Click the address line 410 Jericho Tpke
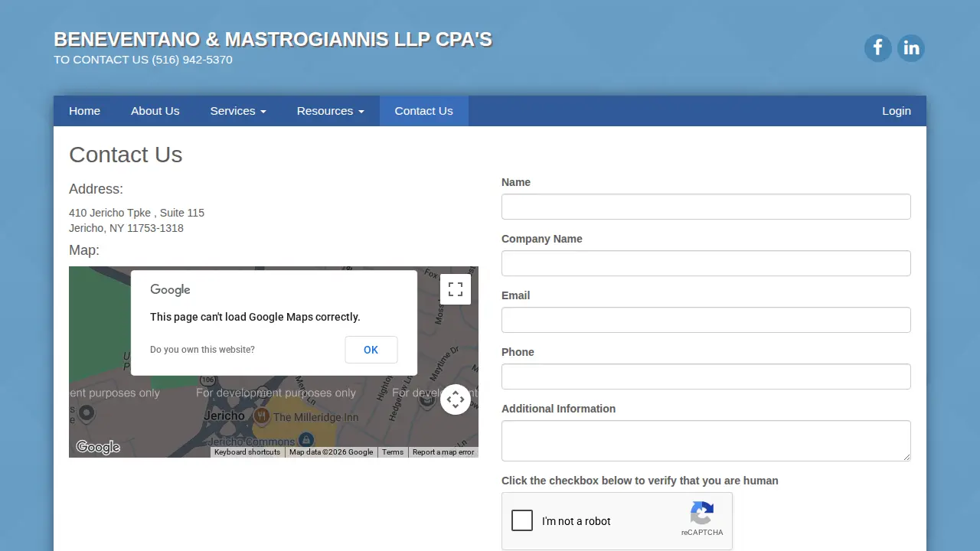Screen dimensions: 980x551 pyautogui.click(x=137, y=213)
